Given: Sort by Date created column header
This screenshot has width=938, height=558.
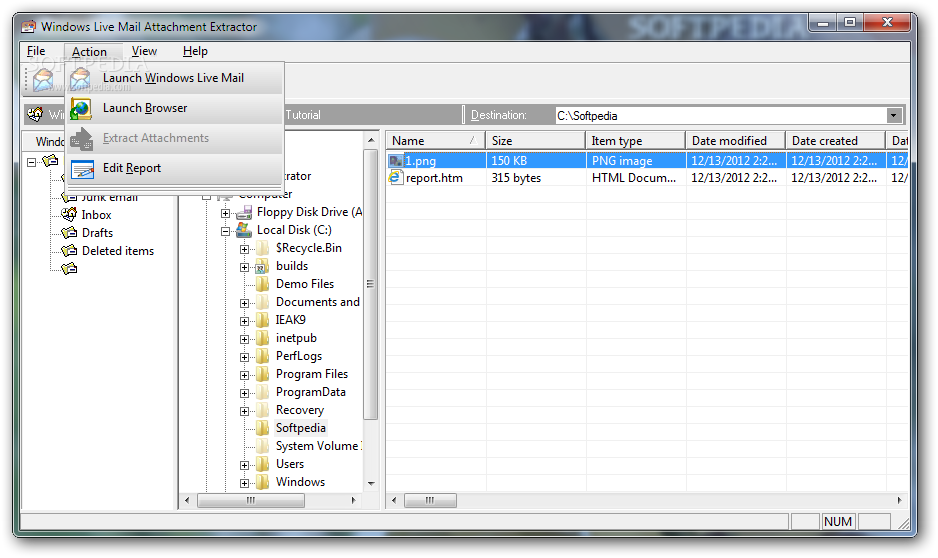Looking at the screenshot, I should [x=835, y=141].
